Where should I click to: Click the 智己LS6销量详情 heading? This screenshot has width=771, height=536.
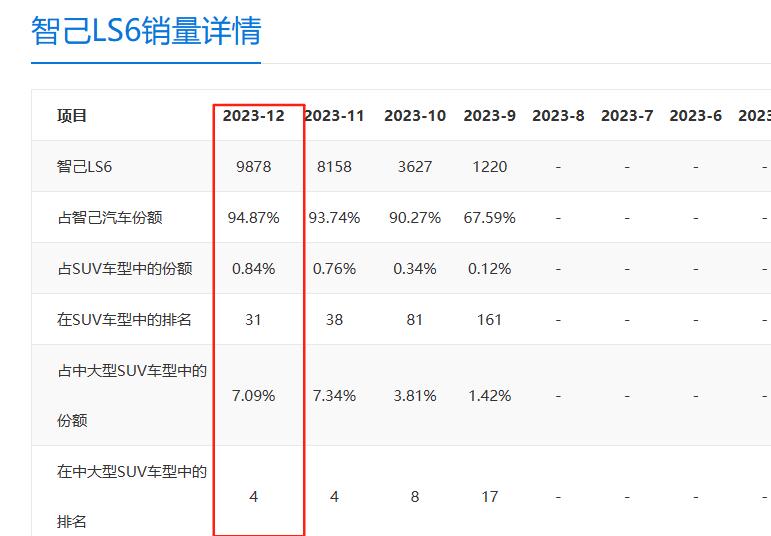[146, 30]
